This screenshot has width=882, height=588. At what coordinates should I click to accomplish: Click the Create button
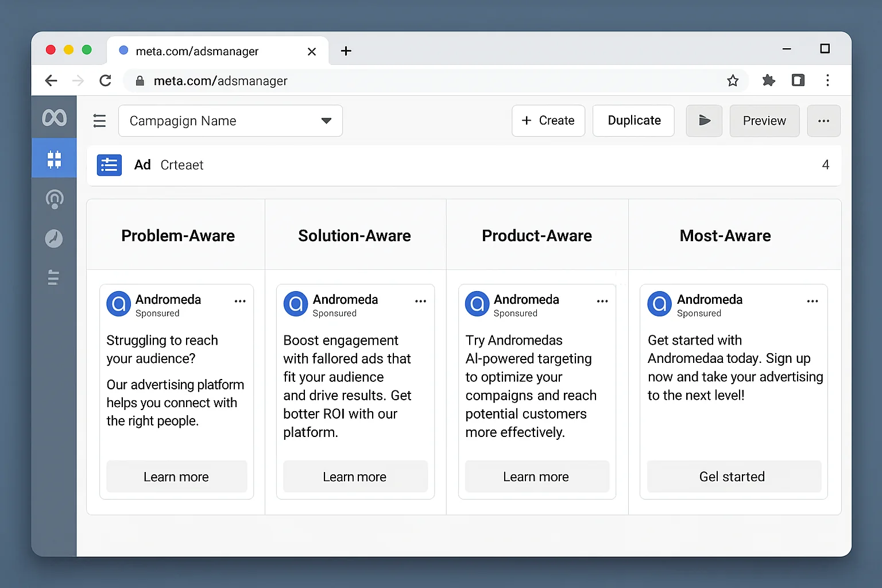click(x=548, y=121)
